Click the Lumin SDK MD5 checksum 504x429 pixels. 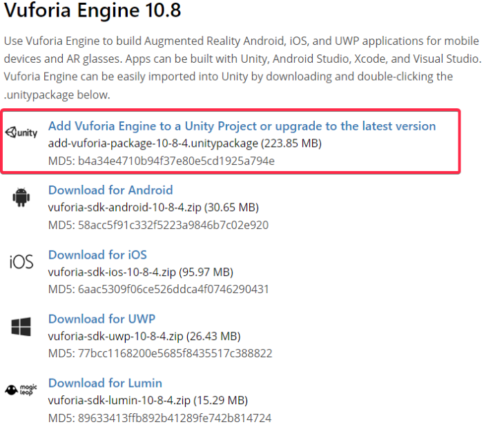(x=159, y=418)
